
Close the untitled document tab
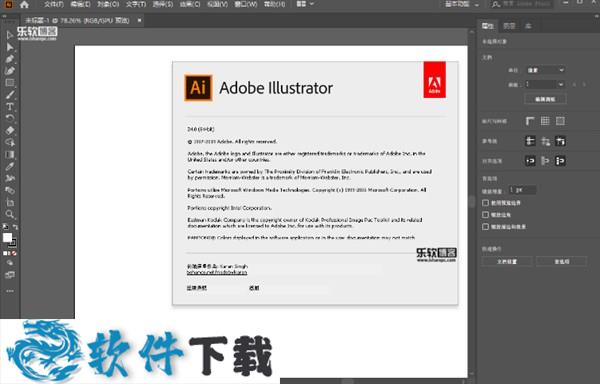(139, 20)
